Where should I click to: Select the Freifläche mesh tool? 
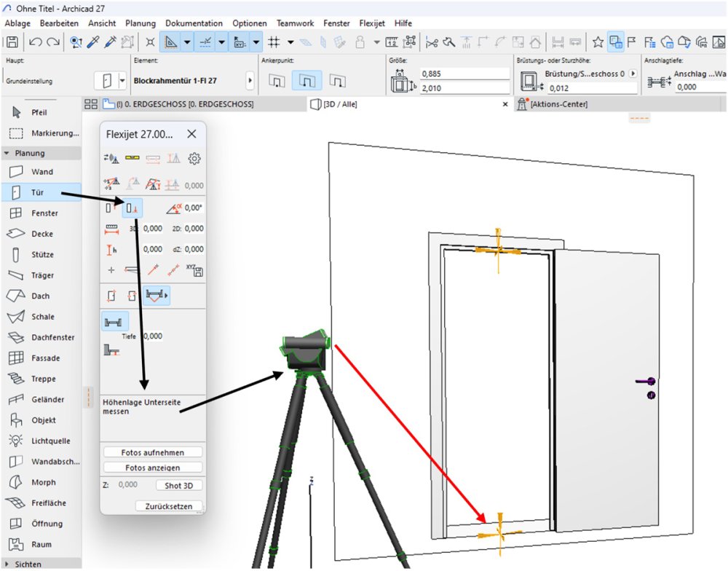point(41,503)
